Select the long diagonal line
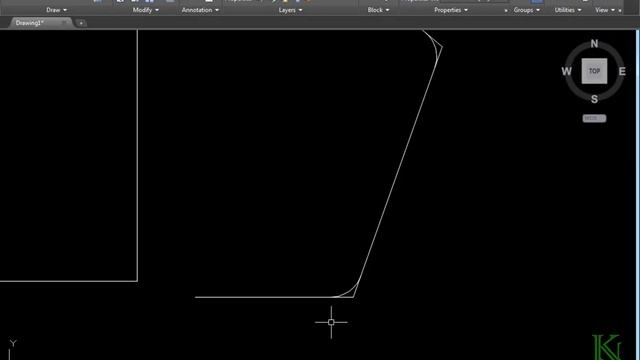Viewport: 640px width, 360px height. coord(398,171)
